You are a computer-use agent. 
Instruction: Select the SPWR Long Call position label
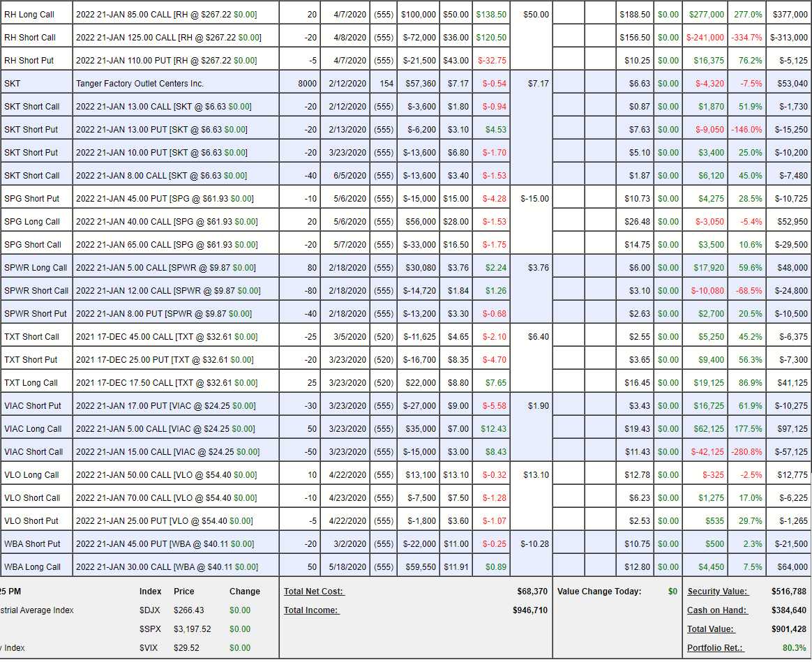click(x=36, y=268)
